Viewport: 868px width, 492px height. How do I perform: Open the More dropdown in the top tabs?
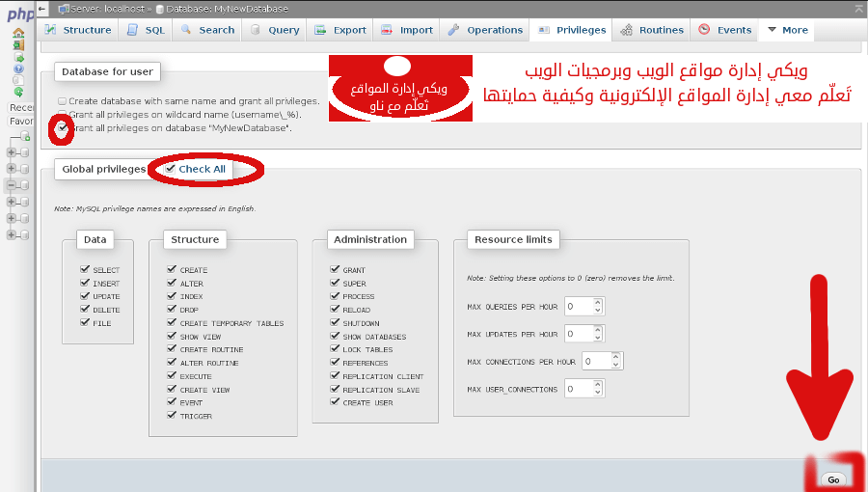click(786, 30)
